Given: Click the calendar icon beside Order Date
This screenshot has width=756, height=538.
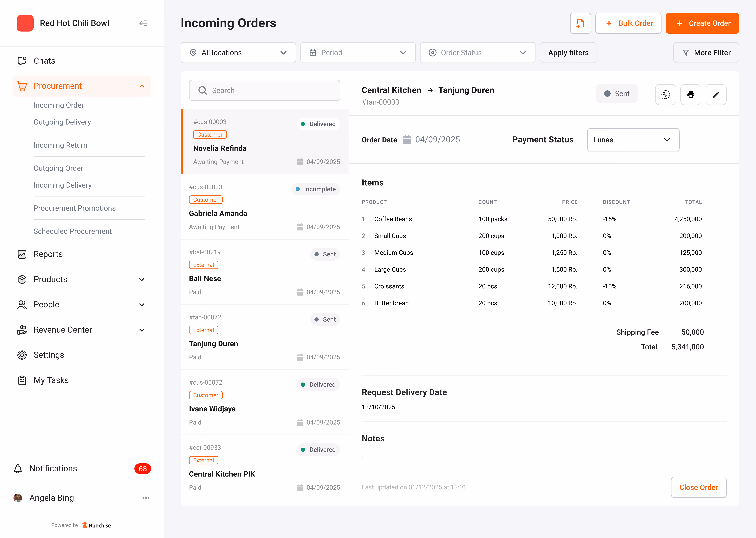Looking at the screenshot, I should pos(406,139).
